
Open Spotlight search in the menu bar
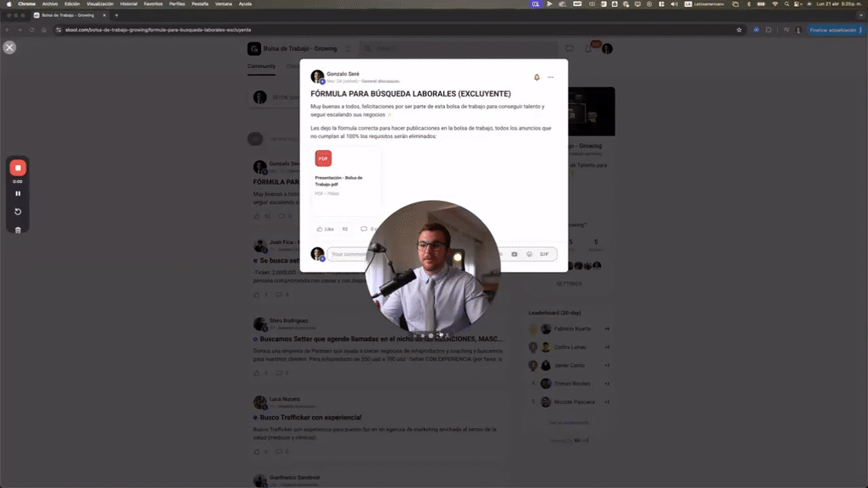coord(787,4)
